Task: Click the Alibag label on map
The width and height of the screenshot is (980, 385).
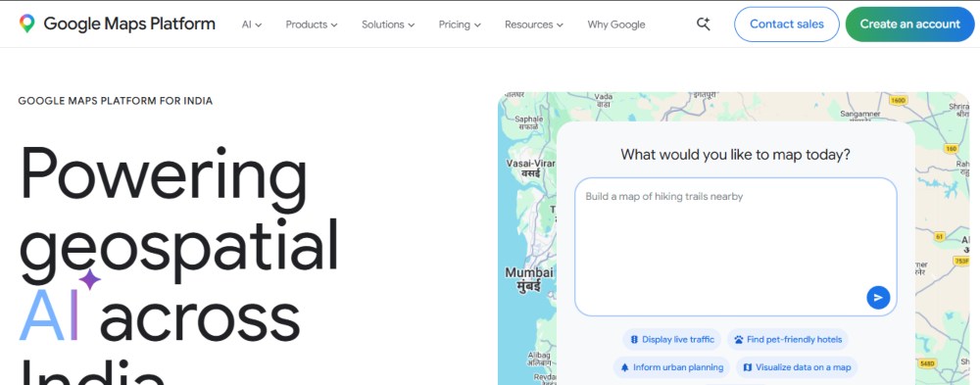Action: pyautogui.click(x=539, y=359)
